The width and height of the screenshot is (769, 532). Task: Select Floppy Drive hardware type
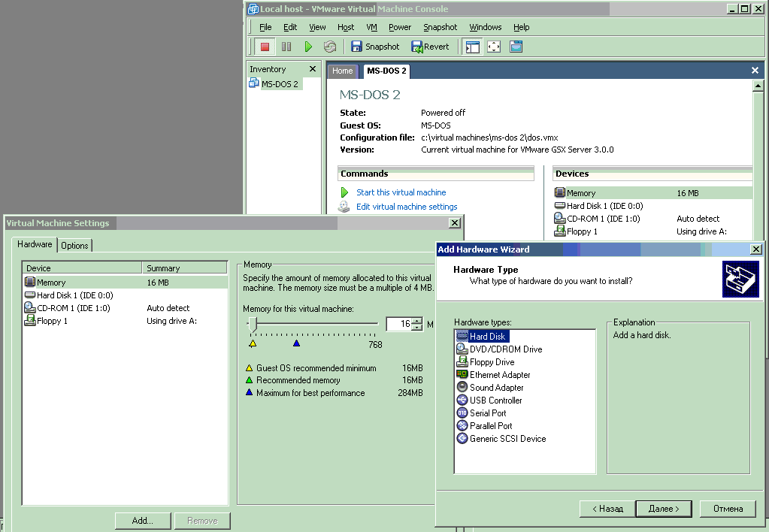(x=486, y=362)
